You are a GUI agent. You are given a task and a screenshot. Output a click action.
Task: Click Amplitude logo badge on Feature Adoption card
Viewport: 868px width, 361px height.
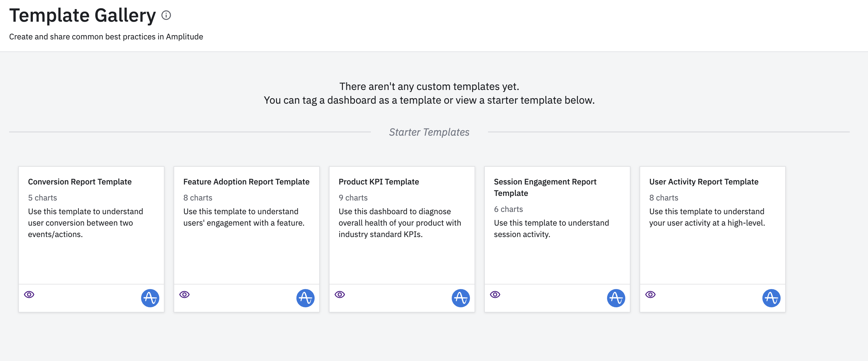(305, 298)
